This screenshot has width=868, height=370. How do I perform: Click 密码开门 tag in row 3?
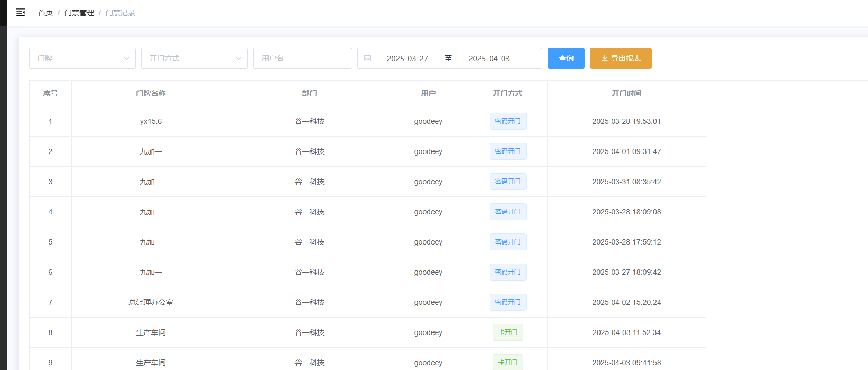coord(507,182)
